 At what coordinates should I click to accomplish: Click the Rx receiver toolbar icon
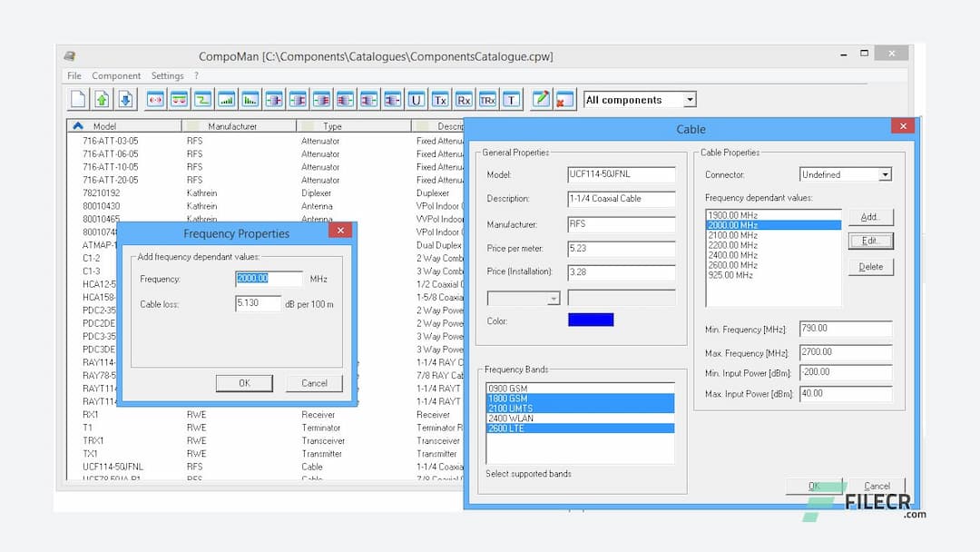point(463,99)
